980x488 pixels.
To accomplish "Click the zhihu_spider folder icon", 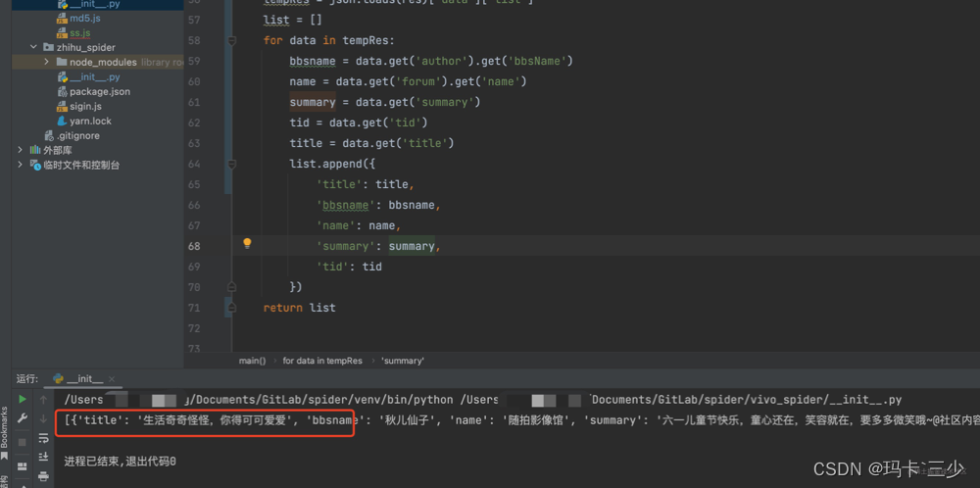I will click(x=48, y=47).
